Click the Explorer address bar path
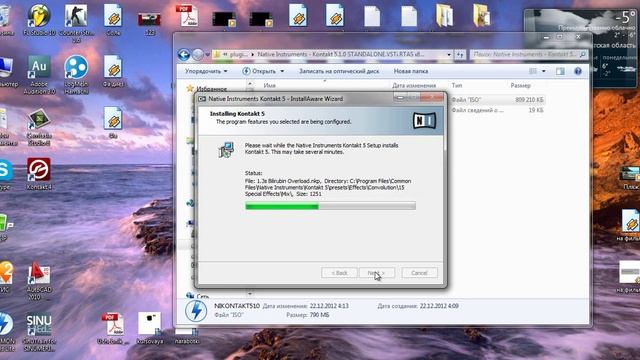 click(x=333, y=54)
